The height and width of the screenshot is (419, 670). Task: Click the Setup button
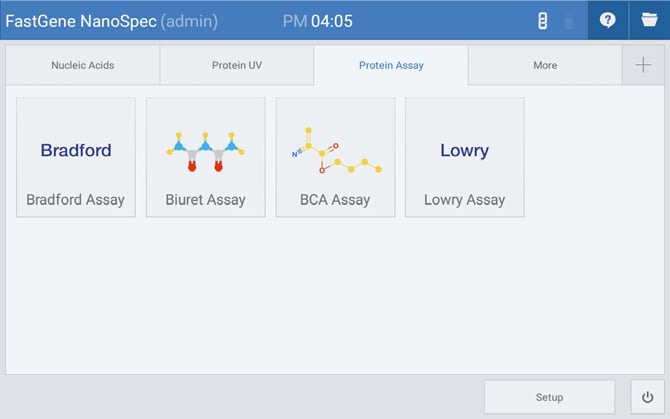tap(549, 397)
